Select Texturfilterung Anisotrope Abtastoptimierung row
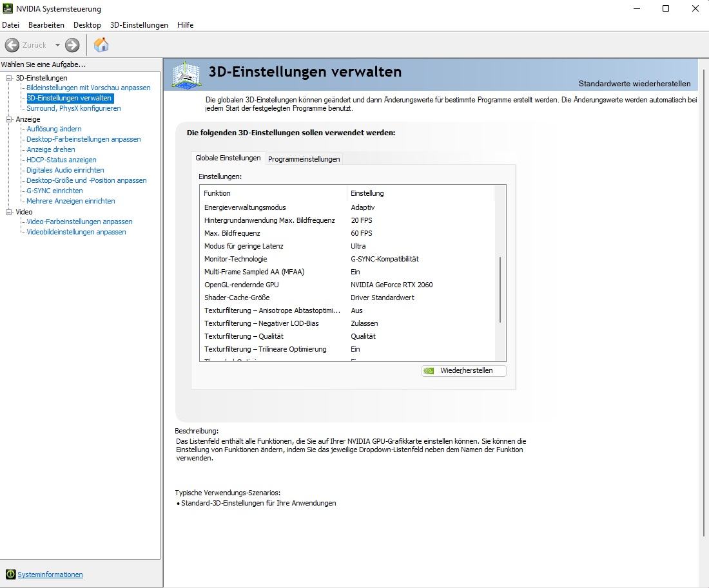 tap(347, 310)
